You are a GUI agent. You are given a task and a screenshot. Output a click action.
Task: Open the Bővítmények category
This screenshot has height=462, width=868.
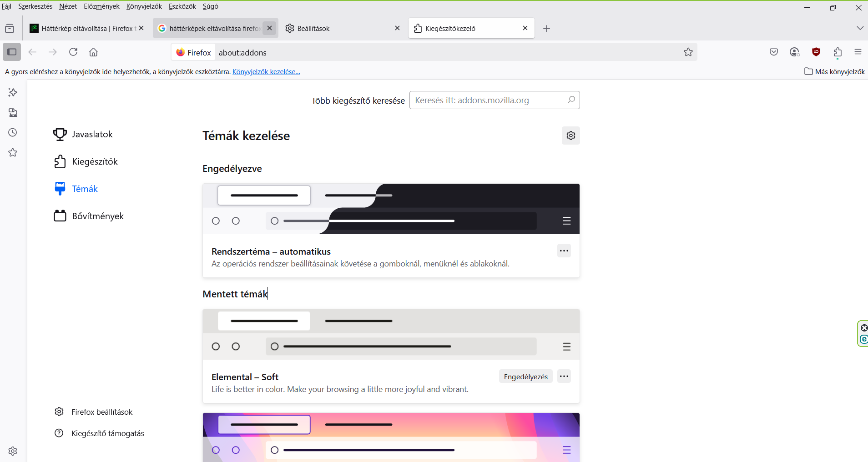[x=89, y=216]
